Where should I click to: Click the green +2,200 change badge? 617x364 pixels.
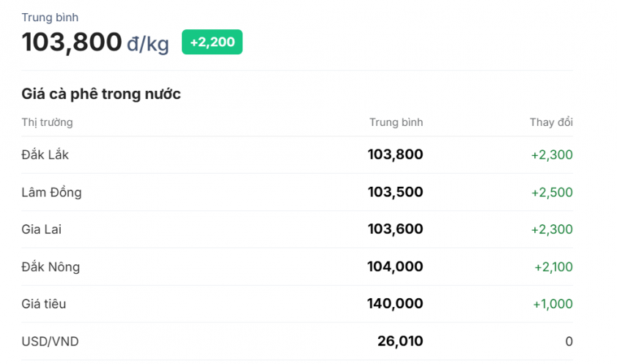point(212,42)
